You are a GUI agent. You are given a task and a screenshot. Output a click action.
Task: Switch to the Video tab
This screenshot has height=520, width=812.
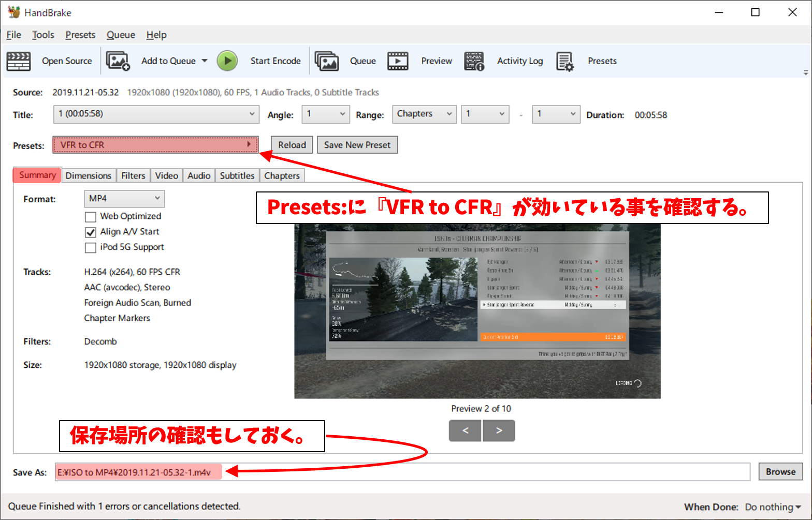[x=167, y=176]
